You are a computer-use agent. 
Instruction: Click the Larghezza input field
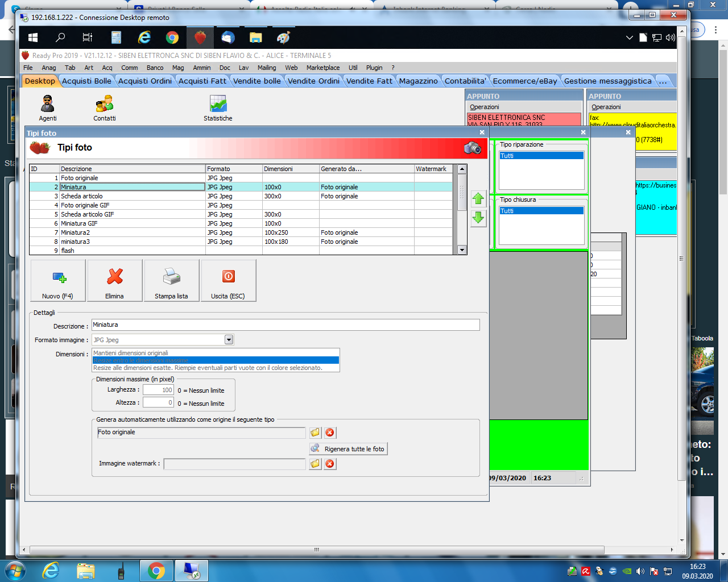tap(158, 390)
